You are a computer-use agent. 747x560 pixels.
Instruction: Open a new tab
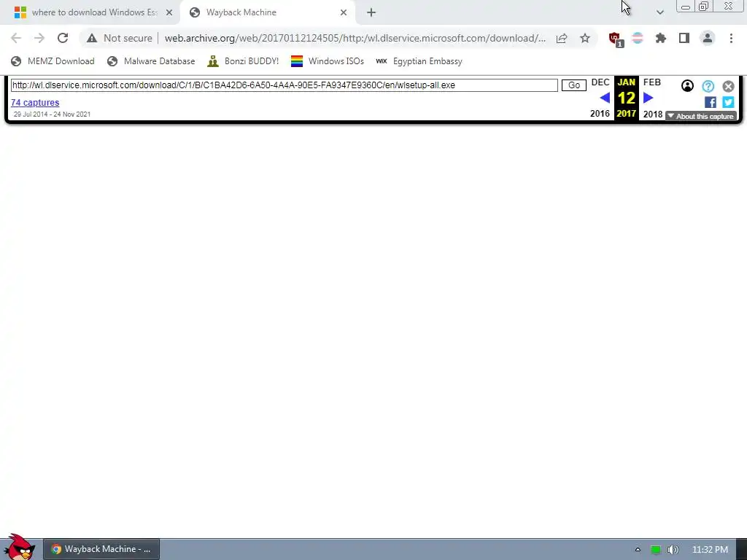pyautogui.click(x=371, y=12)
